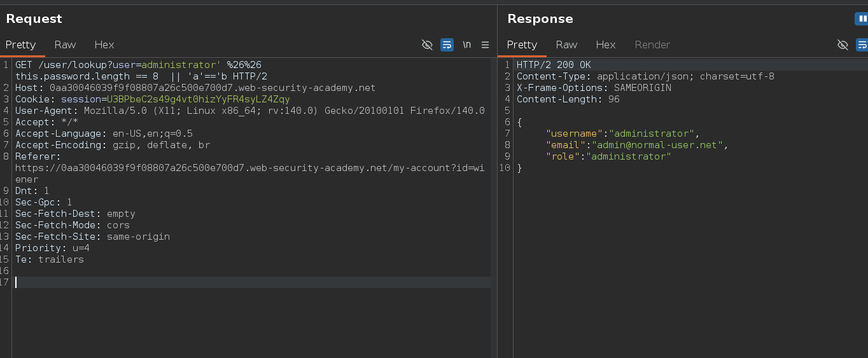
Task: Toggle word wrap in Response panel
Action: point(862,45)
